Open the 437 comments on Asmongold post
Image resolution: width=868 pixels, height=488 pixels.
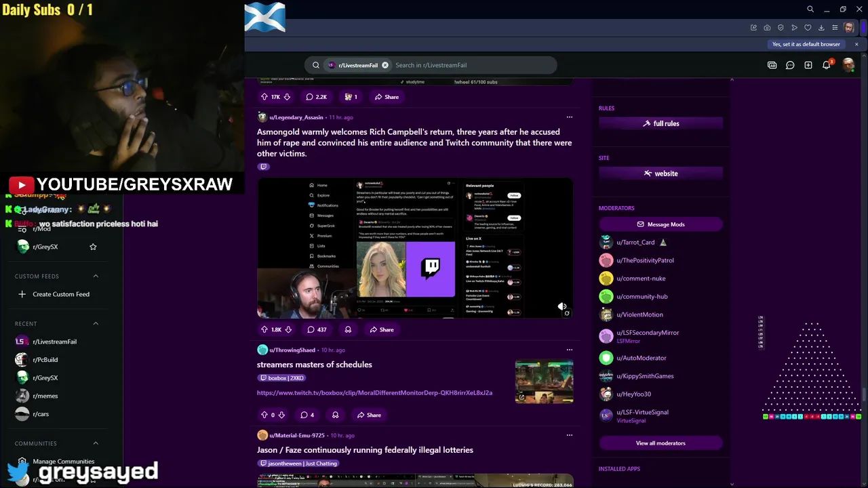[317, 329]
